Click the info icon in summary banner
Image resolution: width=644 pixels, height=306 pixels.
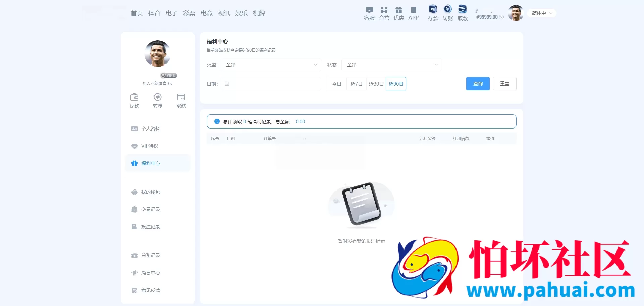coord(217,121)
